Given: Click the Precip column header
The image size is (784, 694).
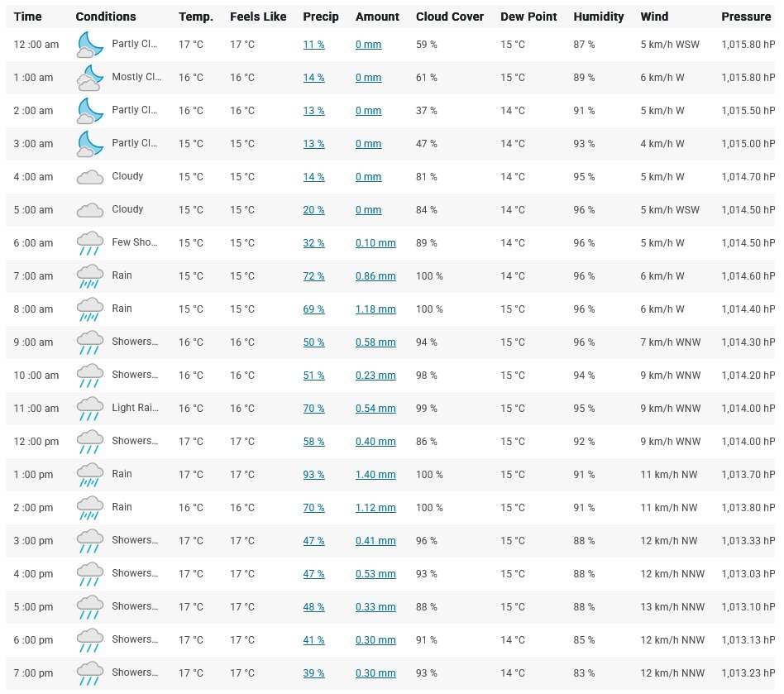Looking at the screenshot, I should (x=321, y=17).
